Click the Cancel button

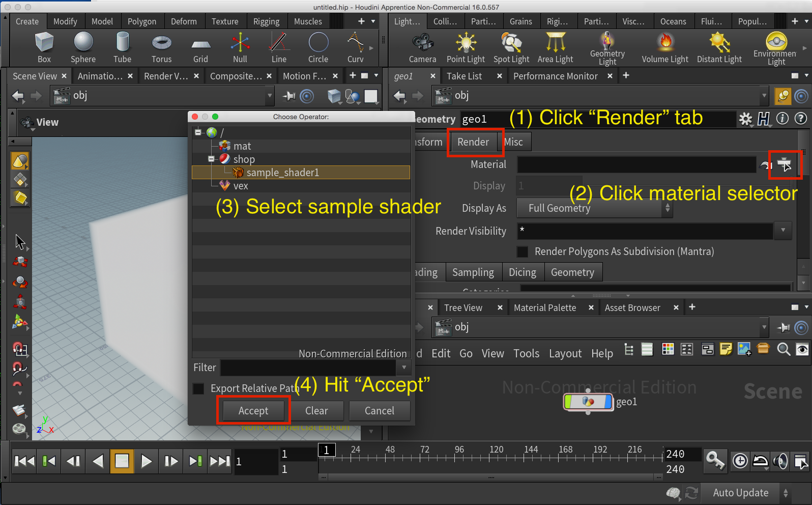[x=379, y=411]
